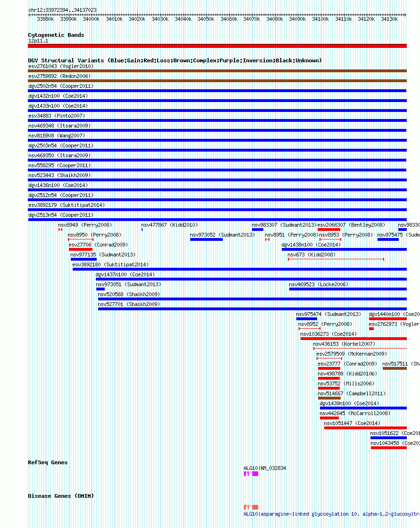Click the chr12:33972394..34137023 coordinates text
The image size is (420, 528).
[x=62, y=10]
